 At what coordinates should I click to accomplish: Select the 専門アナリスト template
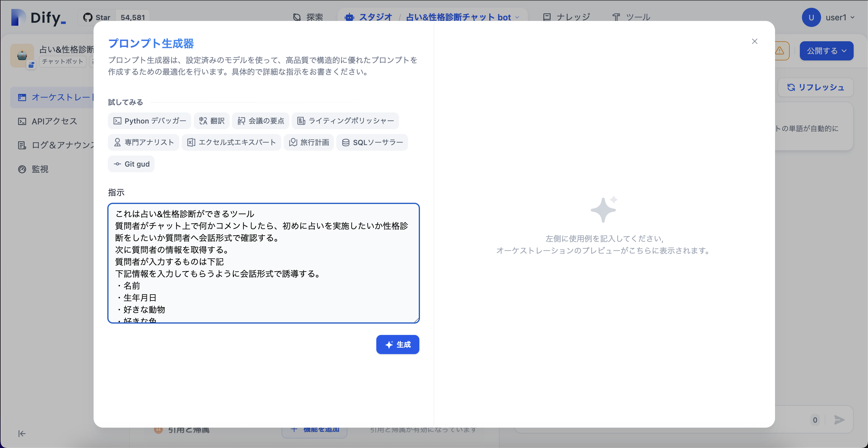[143, 142]
